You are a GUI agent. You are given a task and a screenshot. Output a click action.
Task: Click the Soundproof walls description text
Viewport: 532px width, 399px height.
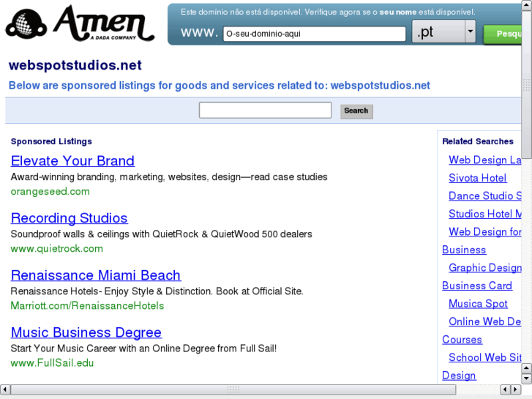(162, 234)
